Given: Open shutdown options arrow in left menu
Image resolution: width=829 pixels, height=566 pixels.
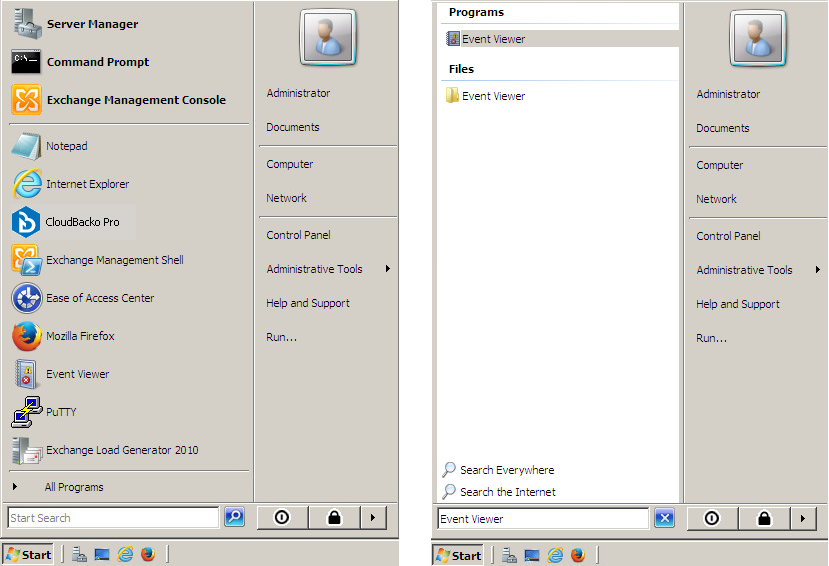Looking at the screenshot, I should 373,517.
